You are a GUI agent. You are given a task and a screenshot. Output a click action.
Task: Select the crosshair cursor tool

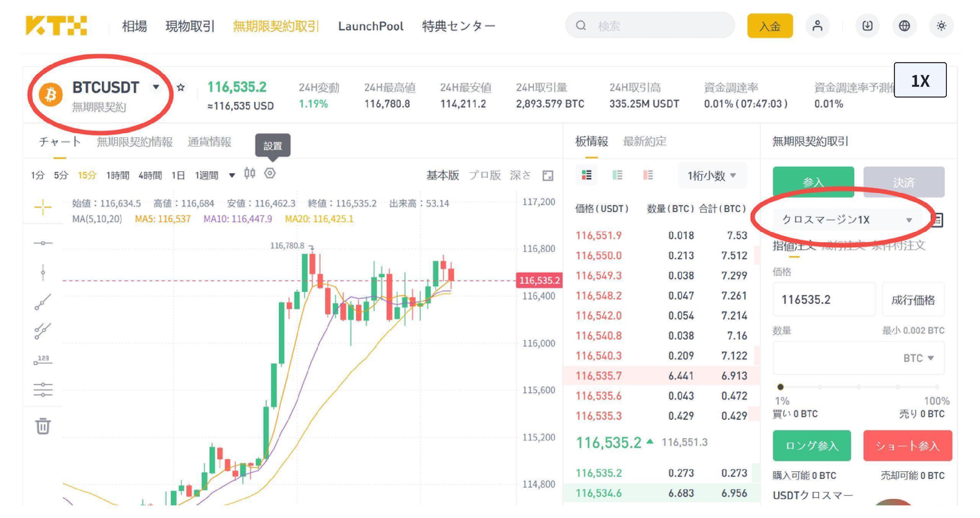click(43, 207)
